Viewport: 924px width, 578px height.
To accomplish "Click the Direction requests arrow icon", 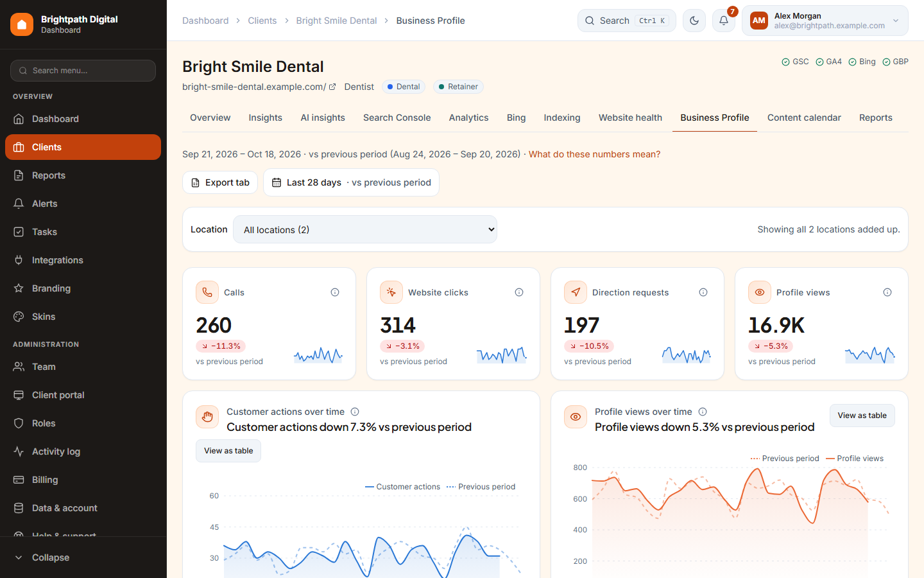I will point(576,292).
